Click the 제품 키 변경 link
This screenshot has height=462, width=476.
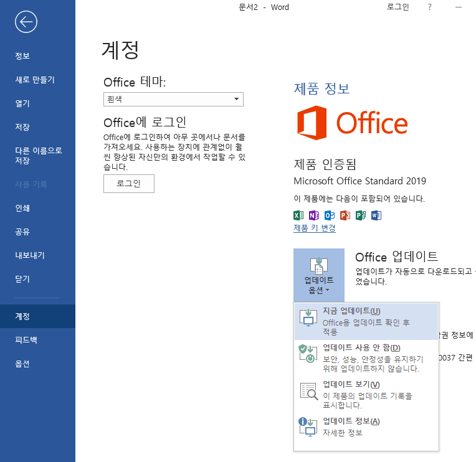tap(315, 228)
